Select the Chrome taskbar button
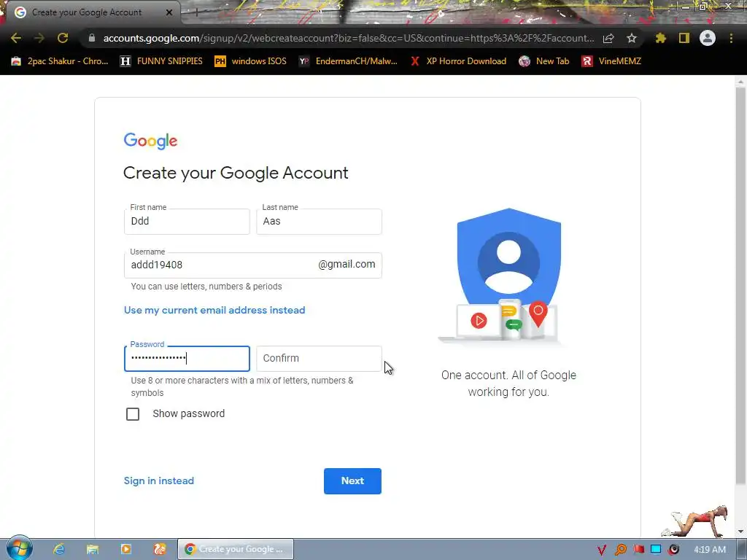Image resolution: width=747 pixels, height=560 pixels. tap(236, 549)
